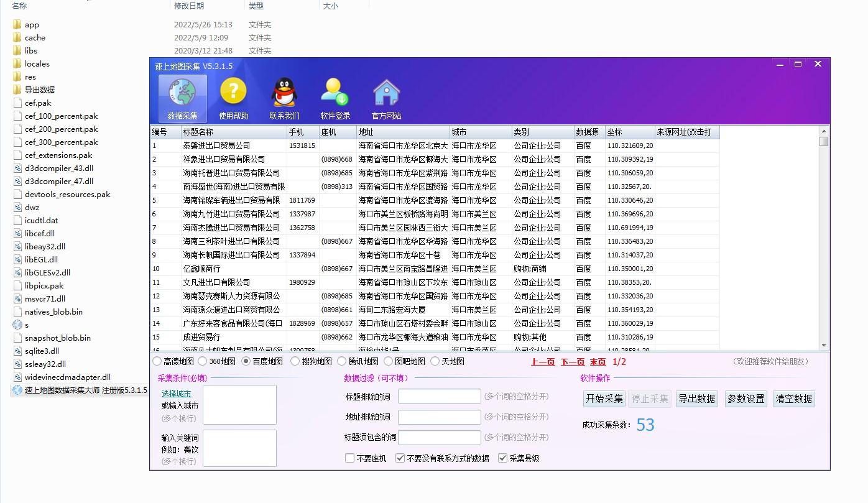The image size is (868, 503).
Task: Click the table scrollbar down arrow
Action: click(824, 345)
